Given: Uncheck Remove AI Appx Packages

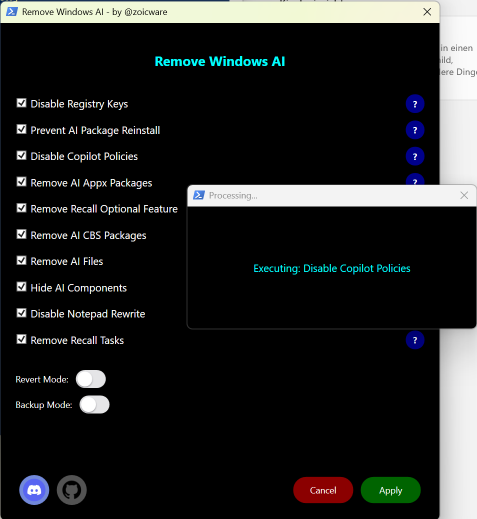Looking at the screenshot, I should pos(21,182).
